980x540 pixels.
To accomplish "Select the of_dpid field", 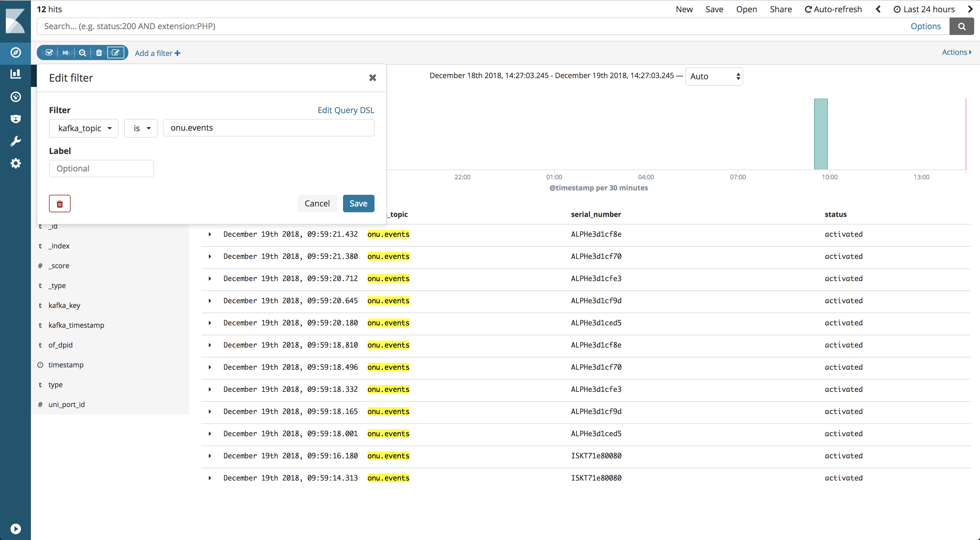I will coord(60,345).
